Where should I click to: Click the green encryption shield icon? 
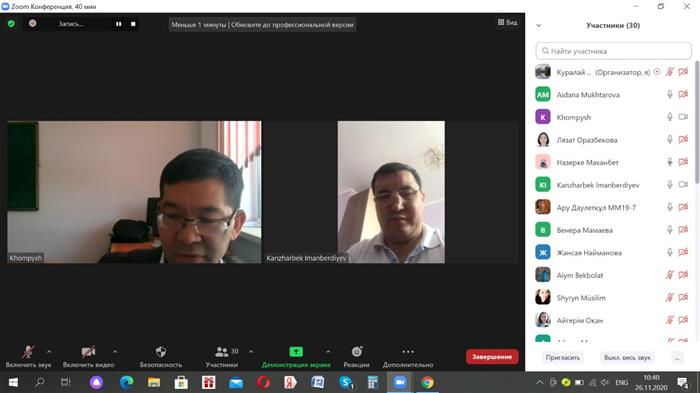point(11,24)
